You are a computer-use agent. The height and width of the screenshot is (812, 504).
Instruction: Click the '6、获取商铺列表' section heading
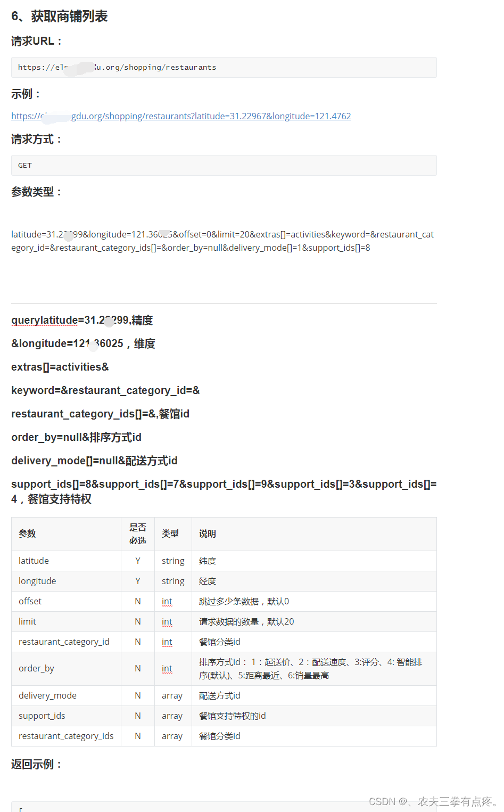click(x=60, y=17)
